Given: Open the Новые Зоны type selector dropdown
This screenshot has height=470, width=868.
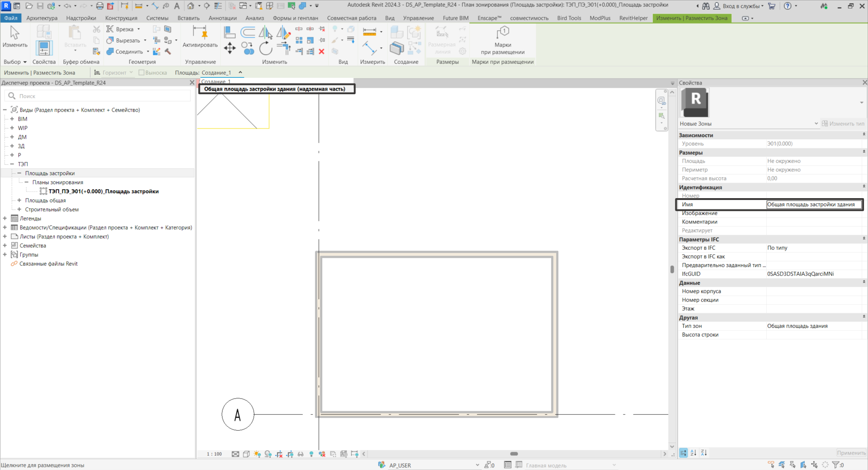Looking at the screenshot, I should coord(816,123).
